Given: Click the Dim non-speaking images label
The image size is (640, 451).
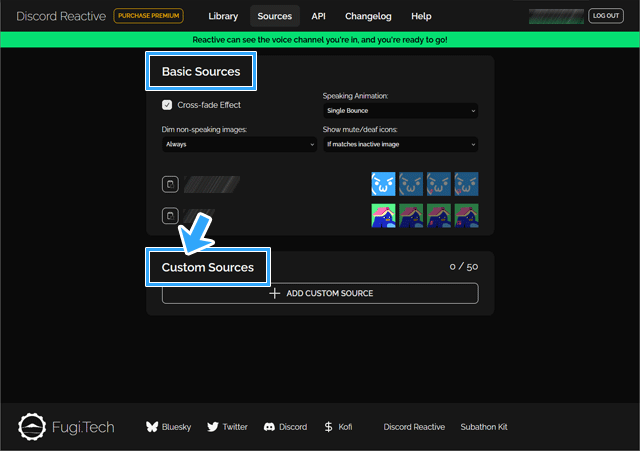Looking at the screenshot, I should pos(204,129).
